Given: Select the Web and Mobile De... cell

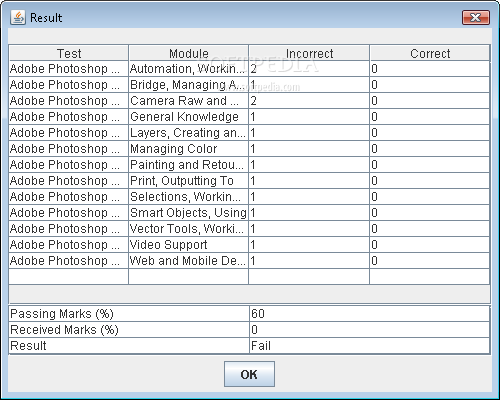Looking at the screenshot, I should 189,261.
